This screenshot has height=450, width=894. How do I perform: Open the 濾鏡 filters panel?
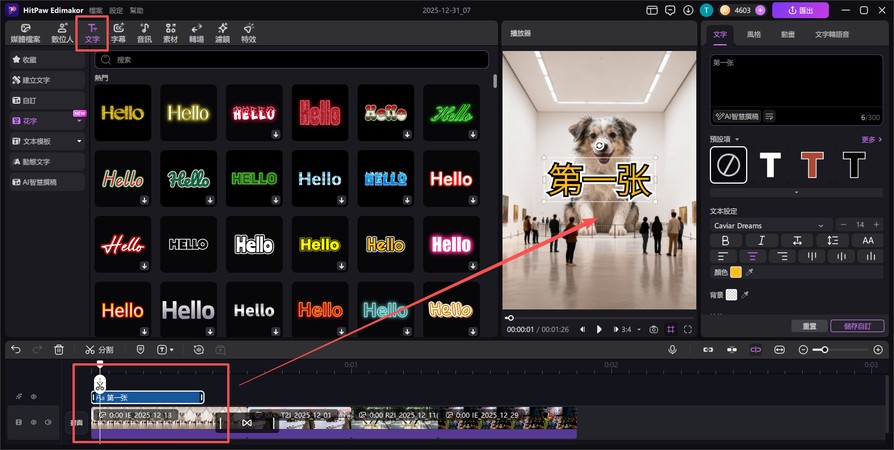pos(222,34)
